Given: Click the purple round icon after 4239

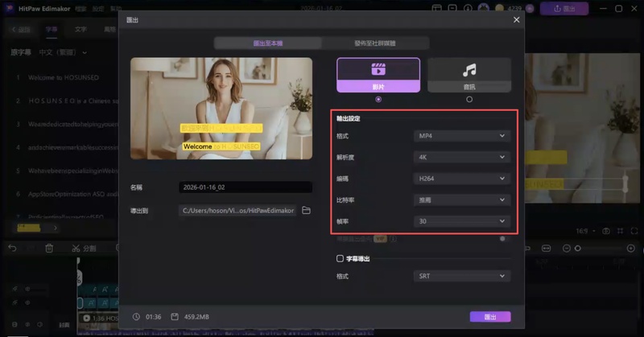Looking at the screenshot, I should click(530, 8).
